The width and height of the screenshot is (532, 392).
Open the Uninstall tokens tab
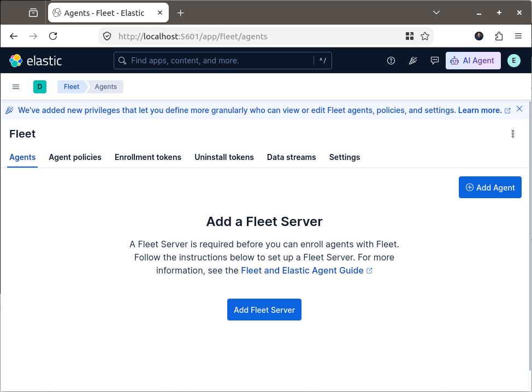(224, 157)
